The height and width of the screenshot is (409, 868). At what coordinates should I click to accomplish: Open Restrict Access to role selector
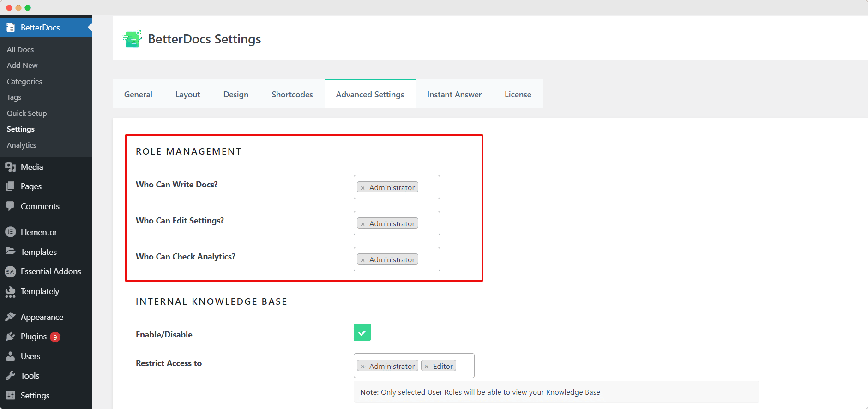point(414,366)
